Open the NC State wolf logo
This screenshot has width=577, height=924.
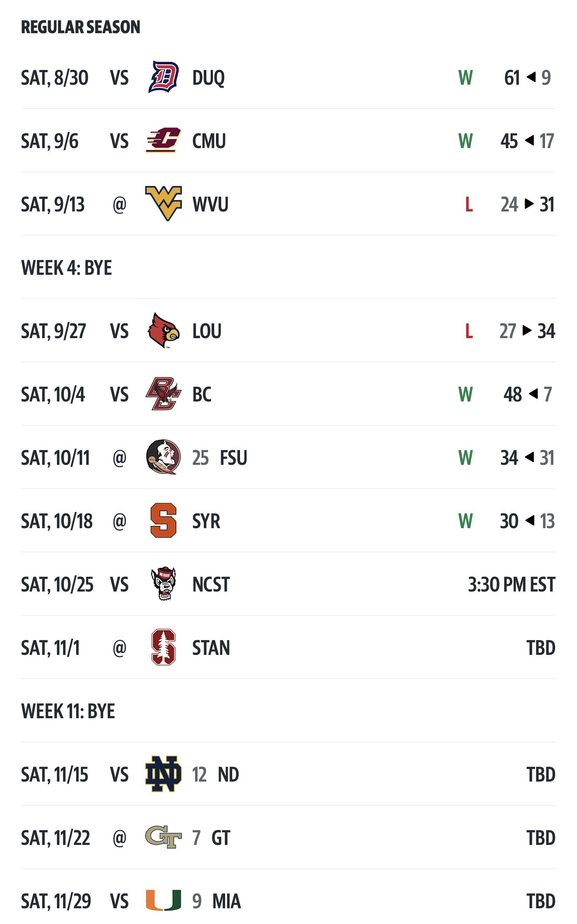coord(163,584)
